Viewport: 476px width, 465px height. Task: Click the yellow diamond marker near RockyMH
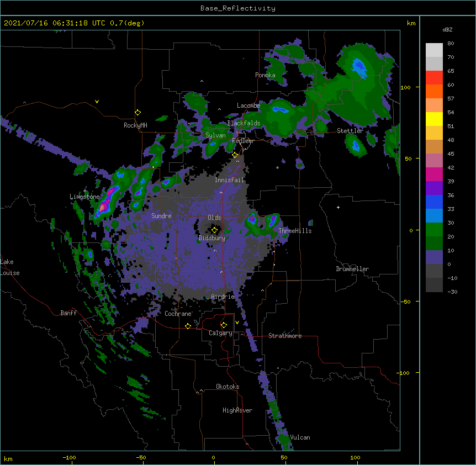tap(138, 113)
